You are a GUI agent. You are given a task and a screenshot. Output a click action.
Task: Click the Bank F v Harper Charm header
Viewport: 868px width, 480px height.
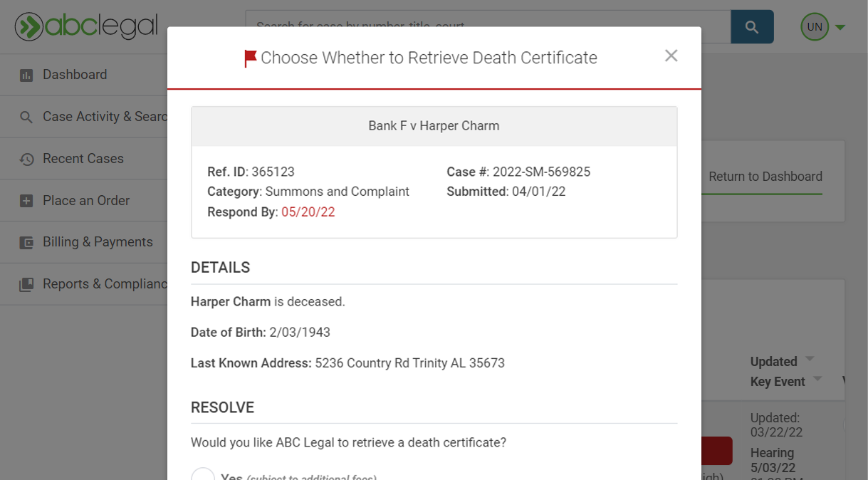click(x=434, y=126)
